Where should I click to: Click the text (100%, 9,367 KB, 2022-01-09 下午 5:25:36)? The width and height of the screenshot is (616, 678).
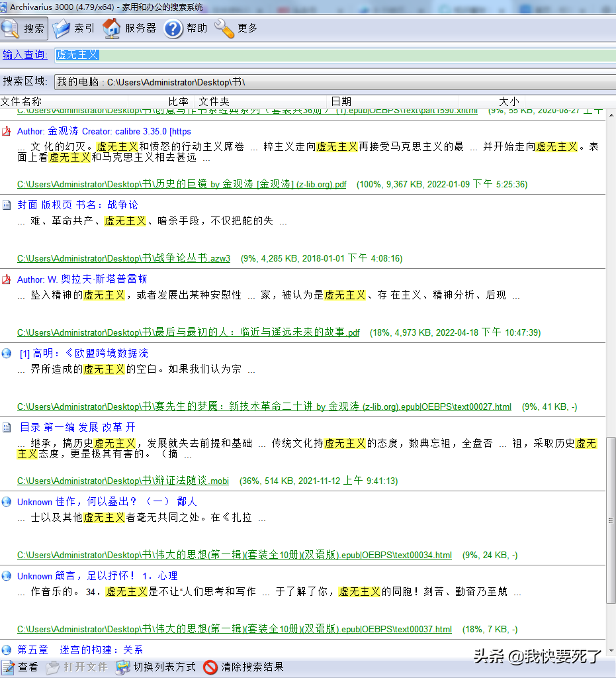tap(442, 184)
